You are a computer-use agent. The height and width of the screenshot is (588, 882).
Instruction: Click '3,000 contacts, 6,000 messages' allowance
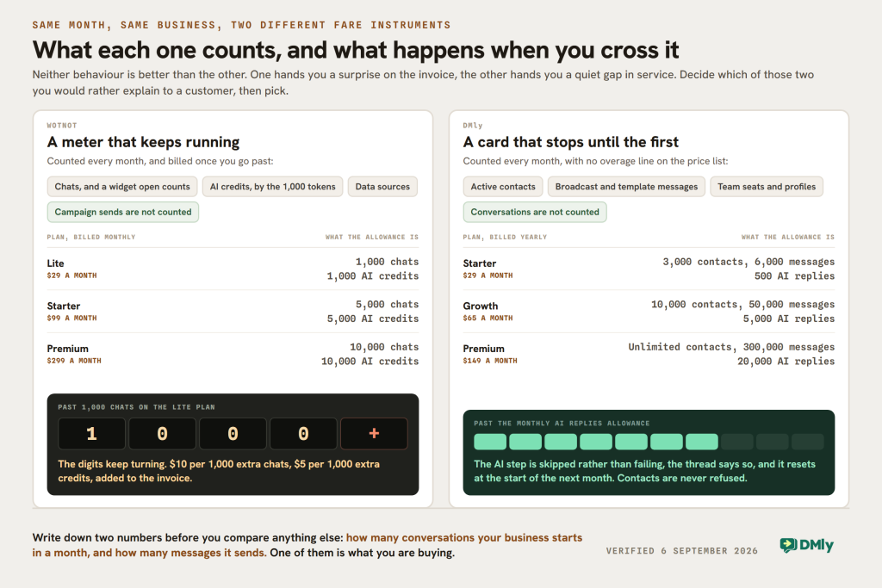click(748, 262)
